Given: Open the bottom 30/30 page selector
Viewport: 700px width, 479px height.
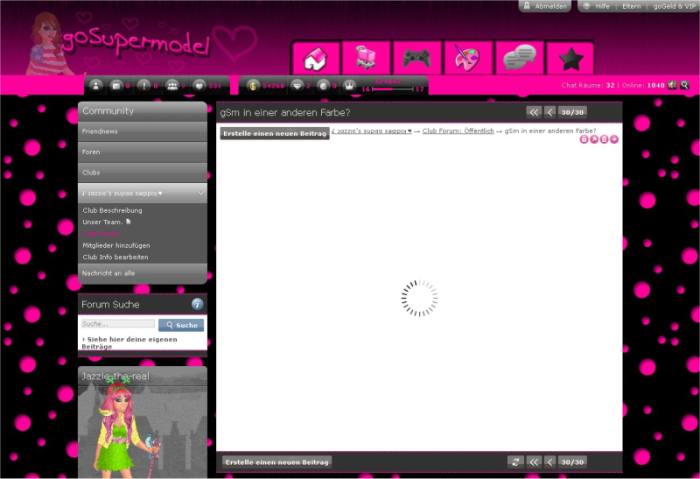Looking at the screenshot, I should 572,462.
